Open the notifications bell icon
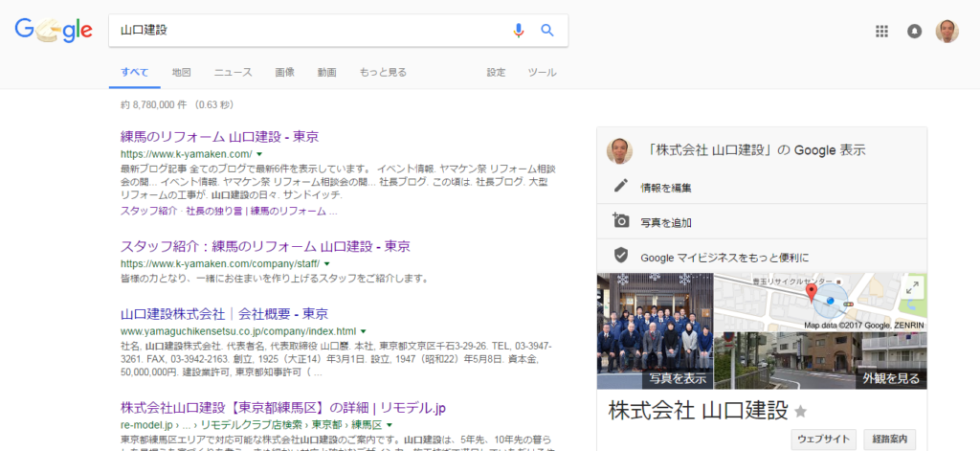 pyautogui.click(x=914, y=31)
